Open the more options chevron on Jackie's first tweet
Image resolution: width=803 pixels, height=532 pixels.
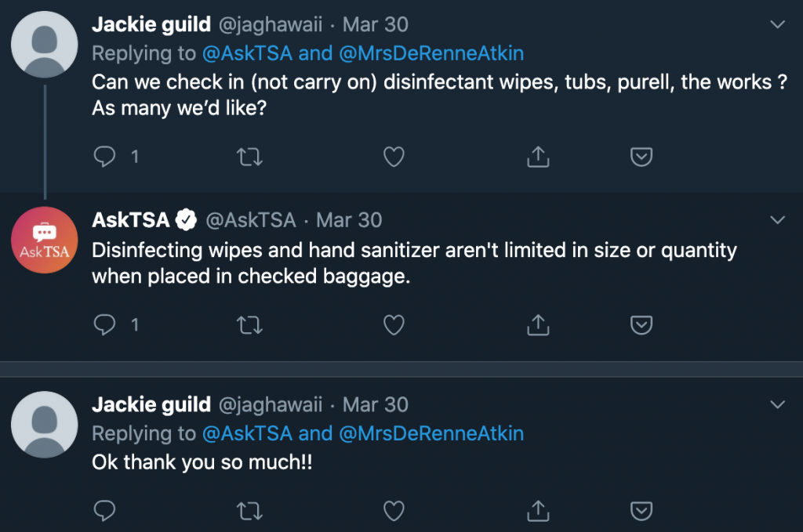point(777,25)
